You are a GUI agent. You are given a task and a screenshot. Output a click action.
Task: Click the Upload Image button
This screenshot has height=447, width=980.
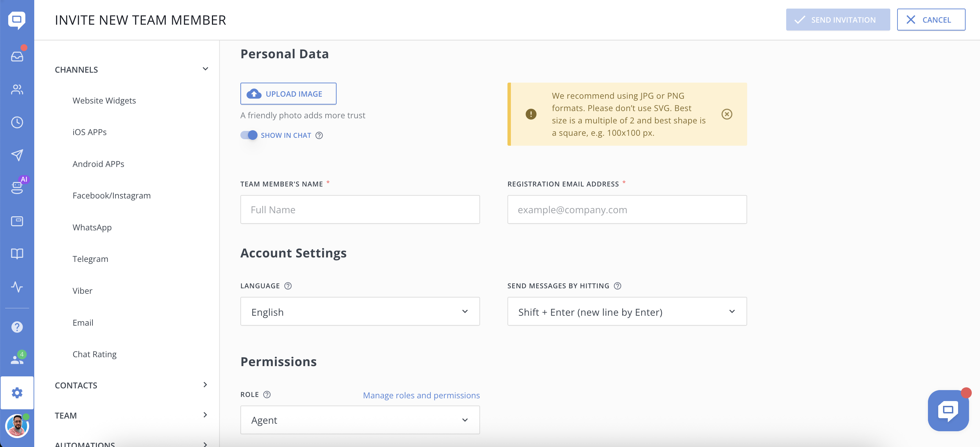[288, 94]
